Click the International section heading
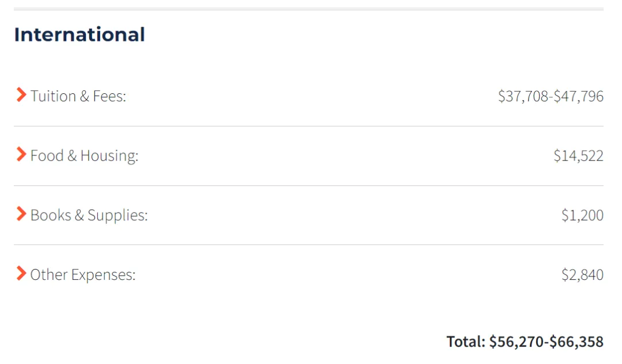The image size is (622, 364). 79,35
